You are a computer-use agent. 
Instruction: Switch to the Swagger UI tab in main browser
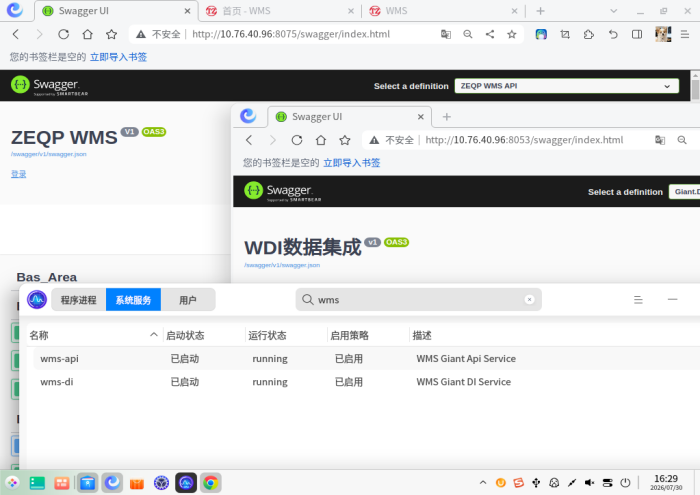coord(114,11)
